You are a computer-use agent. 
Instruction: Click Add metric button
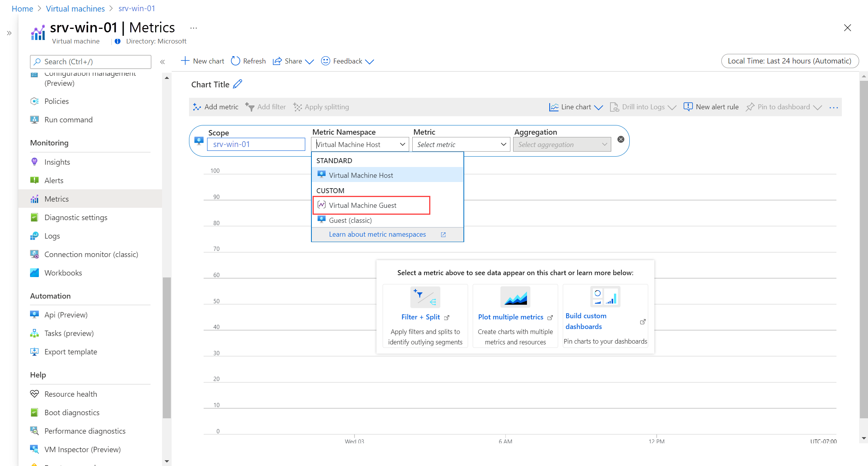point(216,107)
